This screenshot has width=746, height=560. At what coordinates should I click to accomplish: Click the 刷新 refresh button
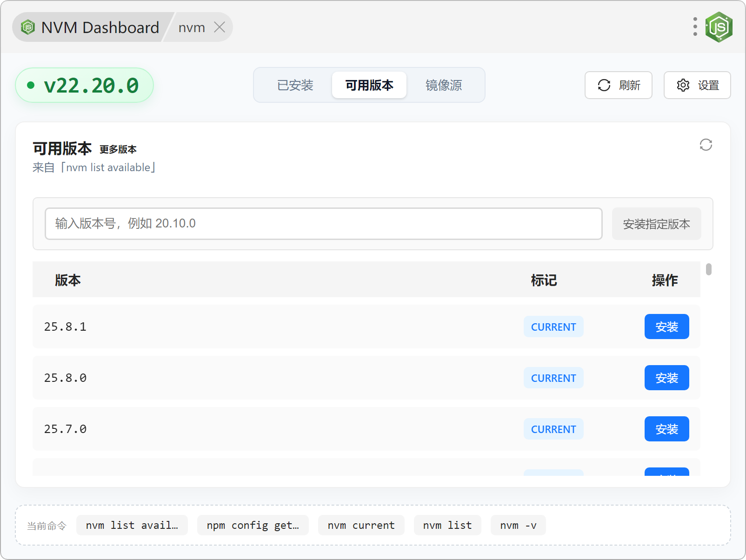coord(618,85)
